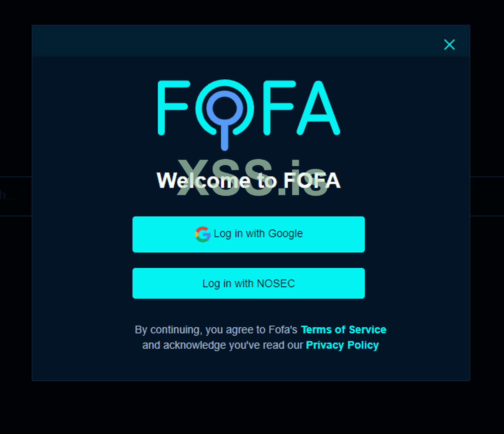Click the Google G logo icon
Screen dimensions: 504x434
tap(203, 234)
